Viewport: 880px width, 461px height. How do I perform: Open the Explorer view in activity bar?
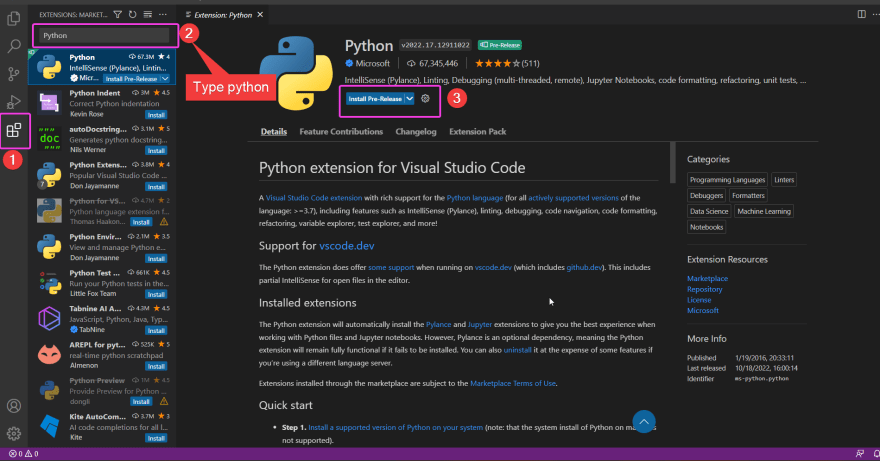click(13, 19)
